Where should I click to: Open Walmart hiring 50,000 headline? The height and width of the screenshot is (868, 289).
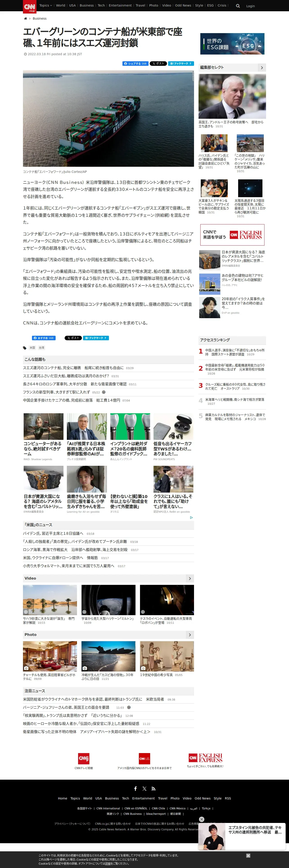point(69,566)
